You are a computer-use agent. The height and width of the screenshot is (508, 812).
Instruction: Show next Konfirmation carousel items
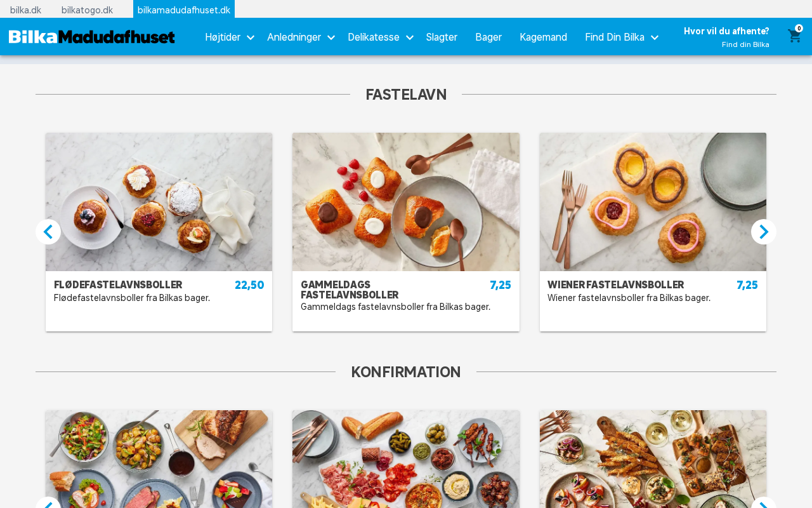(x=764, y=503)
